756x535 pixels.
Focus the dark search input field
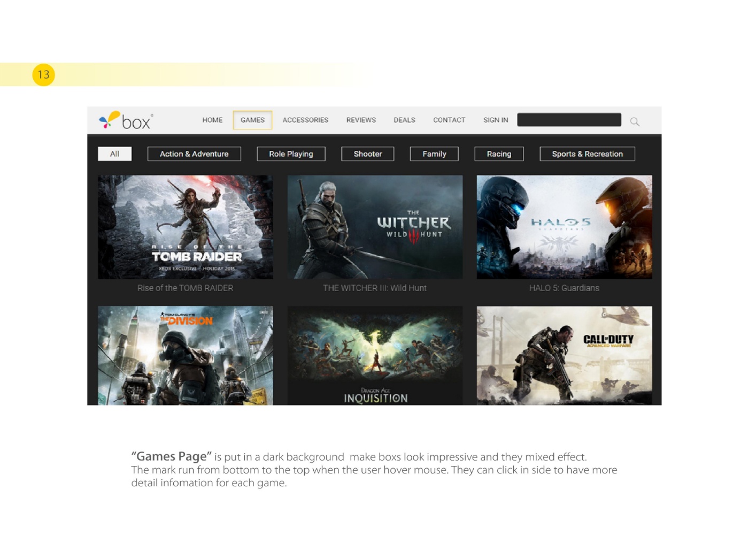[569, 120]
